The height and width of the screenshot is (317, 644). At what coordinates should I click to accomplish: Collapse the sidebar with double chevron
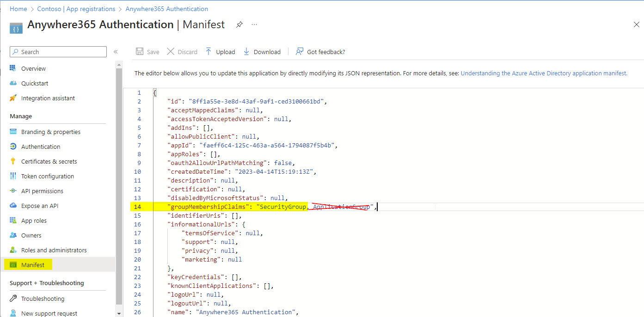click(116, 52)
